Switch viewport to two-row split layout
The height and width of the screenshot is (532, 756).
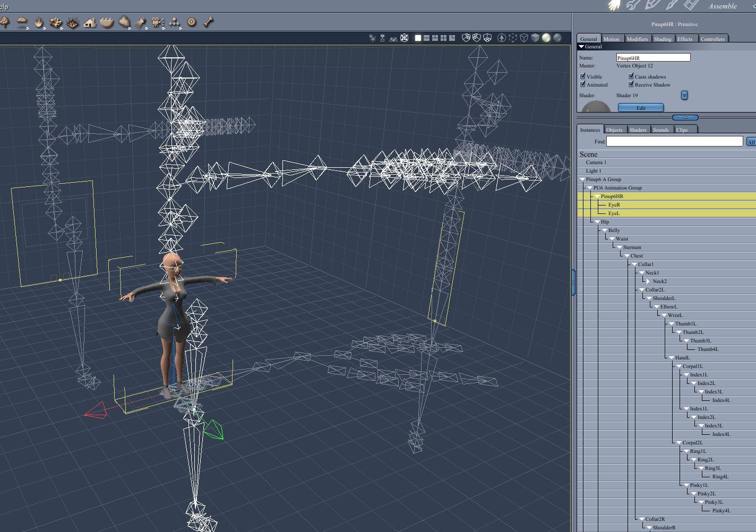tap(426, 38)
